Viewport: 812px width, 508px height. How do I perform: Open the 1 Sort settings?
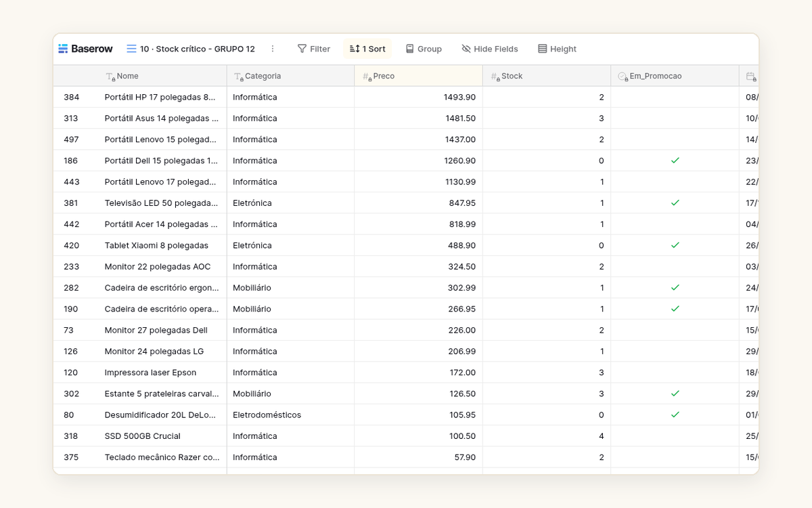pos(367,49)
